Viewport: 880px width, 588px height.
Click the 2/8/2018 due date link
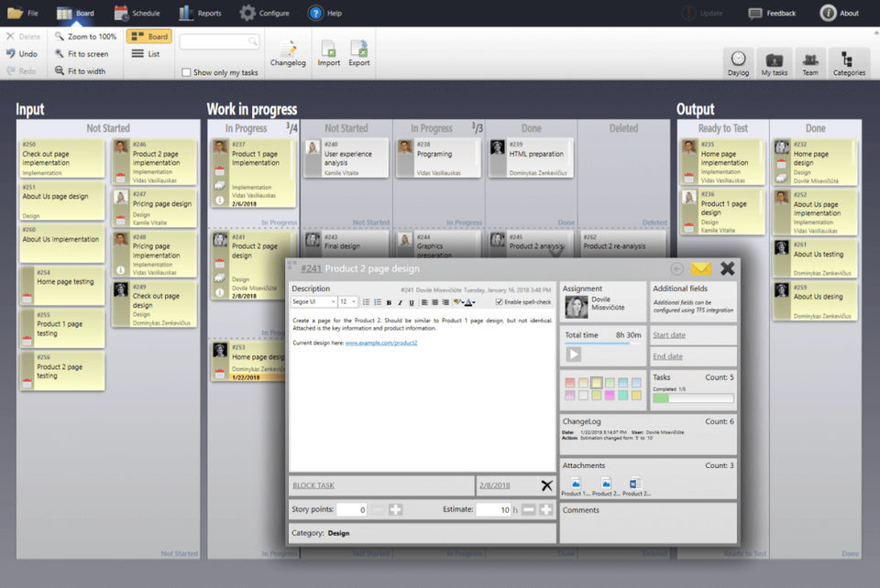[494, 485]
